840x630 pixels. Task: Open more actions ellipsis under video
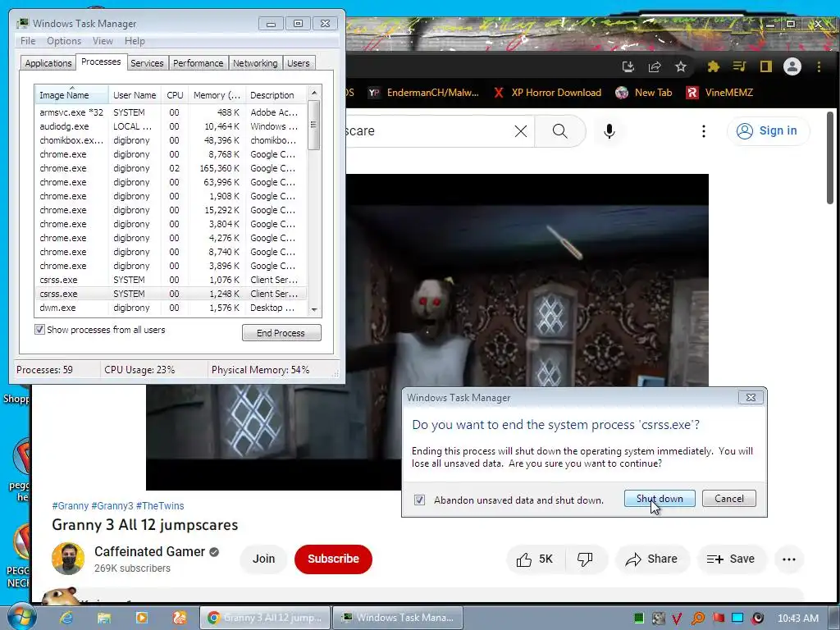coord(788,559)
